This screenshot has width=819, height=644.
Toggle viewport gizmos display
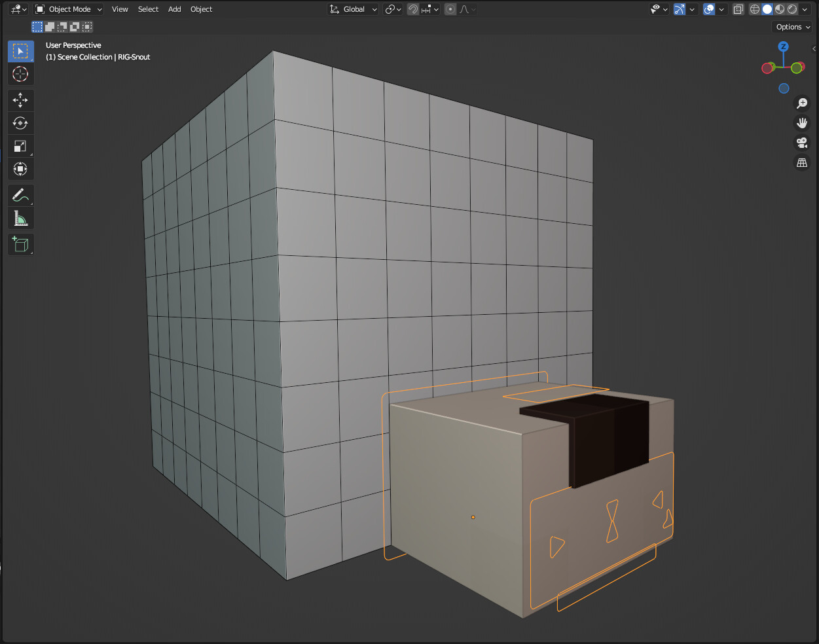[680, 9]
